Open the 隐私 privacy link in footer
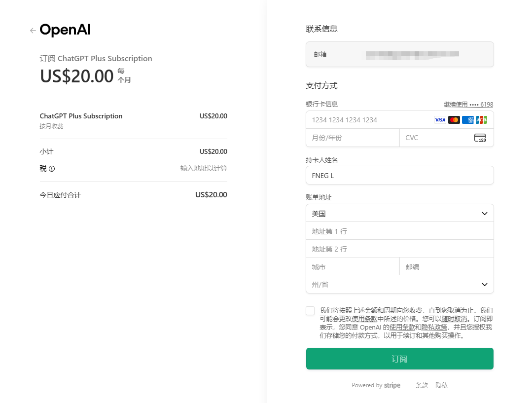This screenshot has height=403, width=532. (x=441, y=385)
